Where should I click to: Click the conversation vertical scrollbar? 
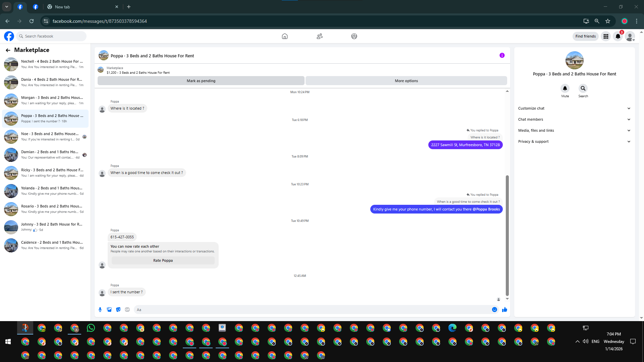pyautogui.click(x=507, y=235)
